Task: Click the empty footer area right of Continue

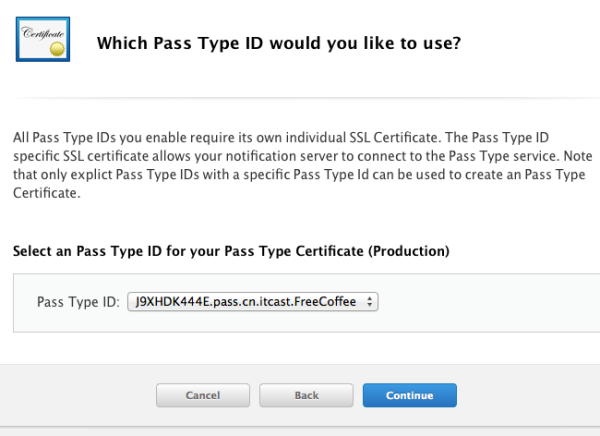Action: [x=528, y=395]
